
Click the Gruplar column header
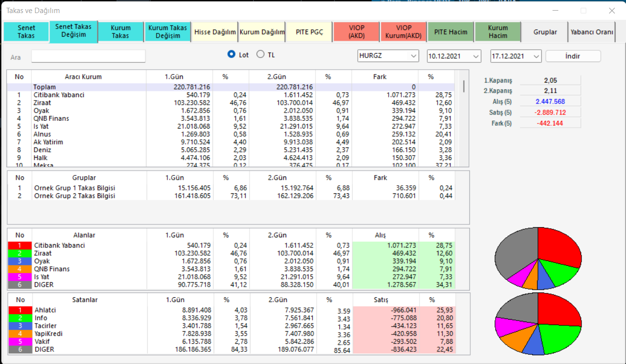[x=84, y=177]
